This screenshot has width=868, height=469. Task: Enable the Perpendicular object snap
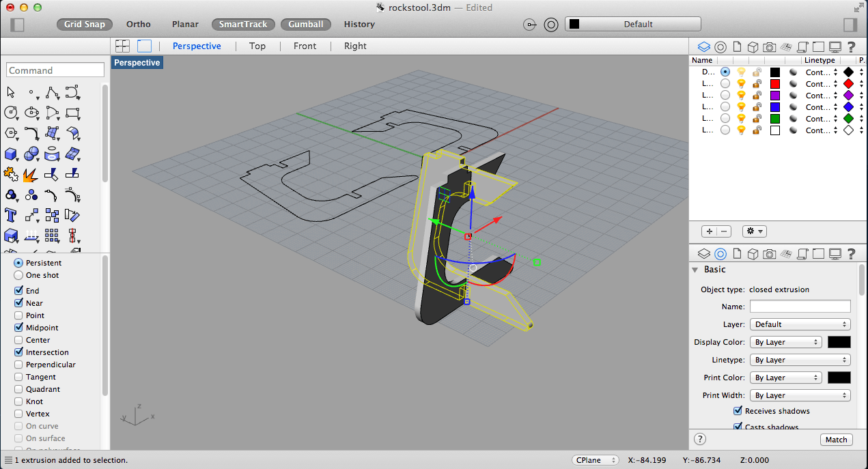(x=19, y=364)
